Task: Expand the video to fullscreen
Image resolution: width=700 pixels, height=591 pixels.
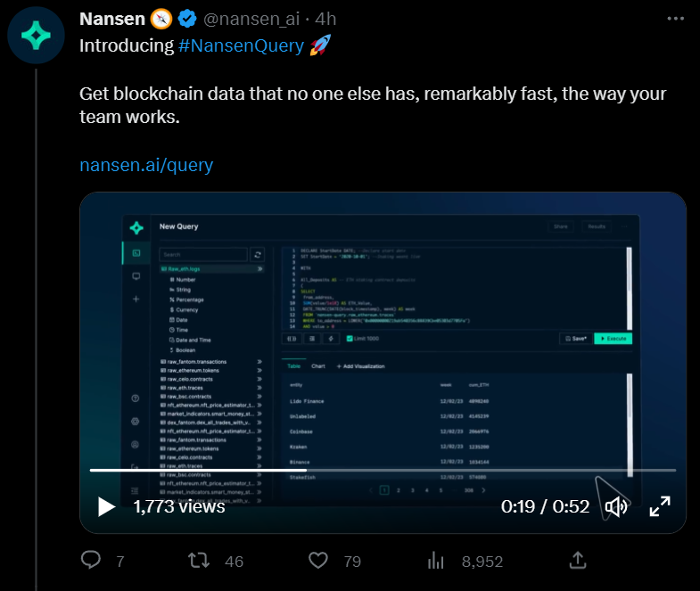Action: [659, 506]
